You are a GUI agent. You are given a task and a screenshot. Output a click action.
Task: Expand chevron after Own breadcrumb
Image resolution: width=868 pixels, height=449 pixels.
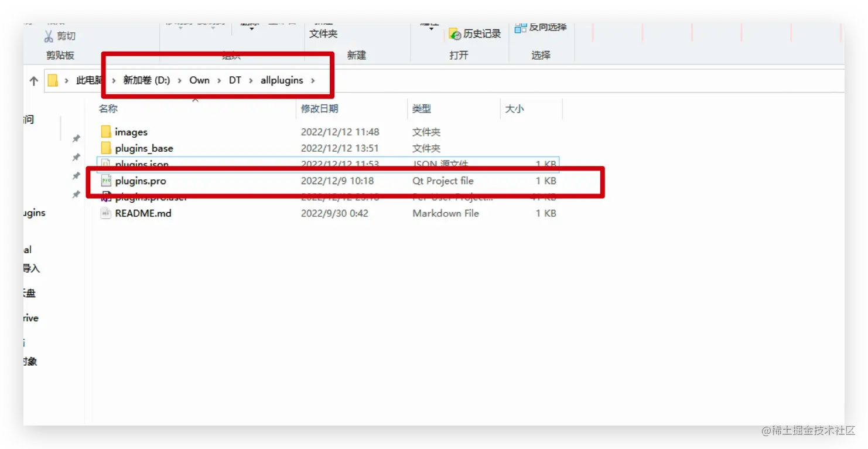click(219, 81)
